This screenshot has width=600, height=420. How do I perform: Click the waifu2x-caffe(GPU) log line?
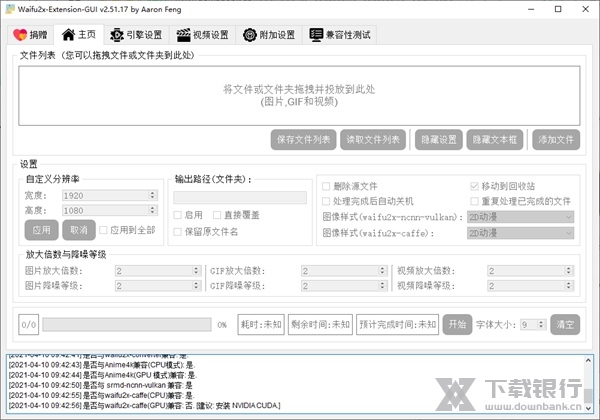pos(144,405)
